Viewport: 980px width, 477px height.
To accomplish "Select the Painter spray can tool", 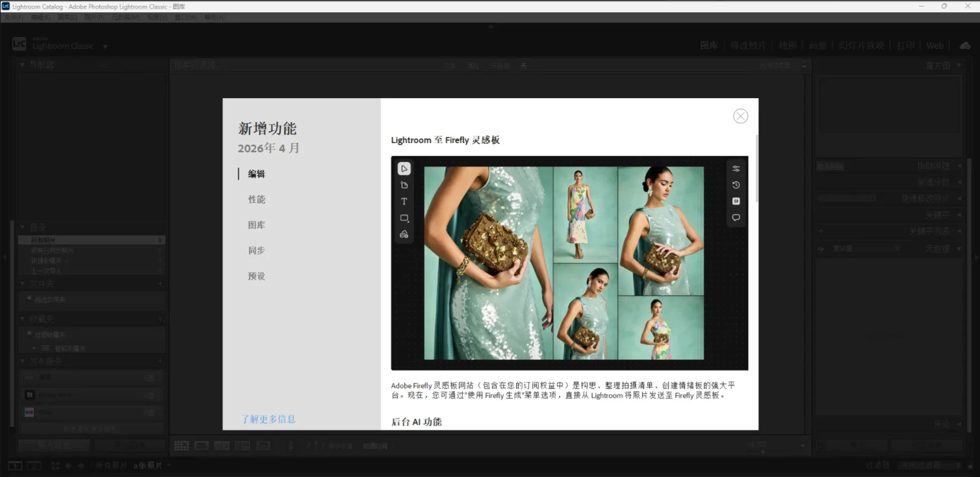I will pyautogui.click(x=290, y=446).
